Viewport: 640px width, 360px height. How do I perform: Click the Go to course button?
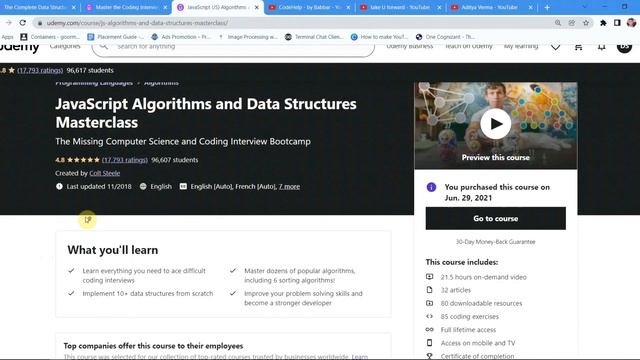coord(496,218)
